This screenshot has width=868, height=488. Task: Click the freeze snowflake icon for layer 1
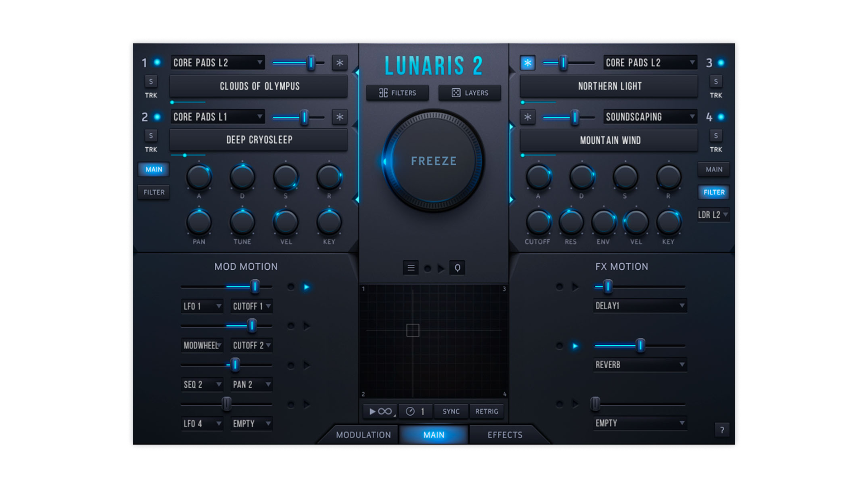click(340, 63)
